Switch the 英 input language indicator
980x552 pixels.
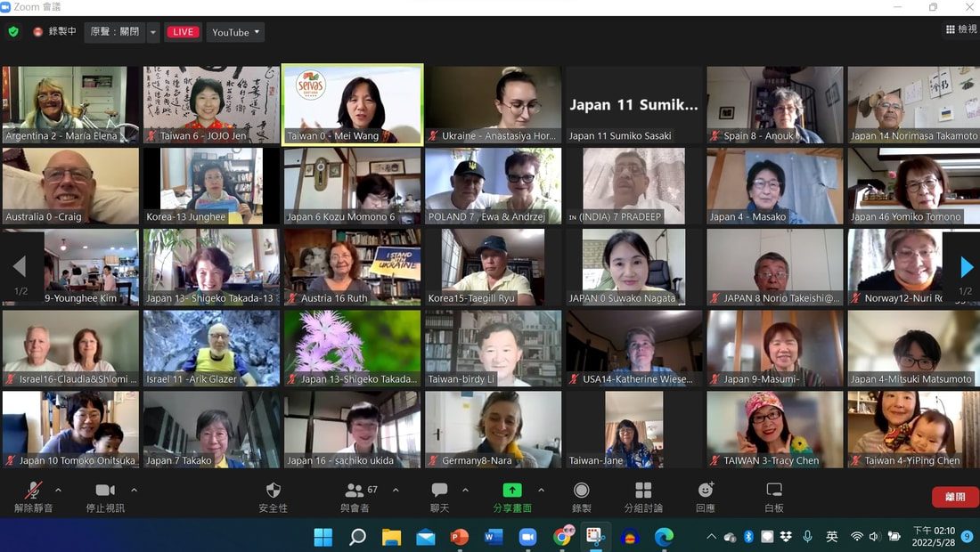pos(831,536)
